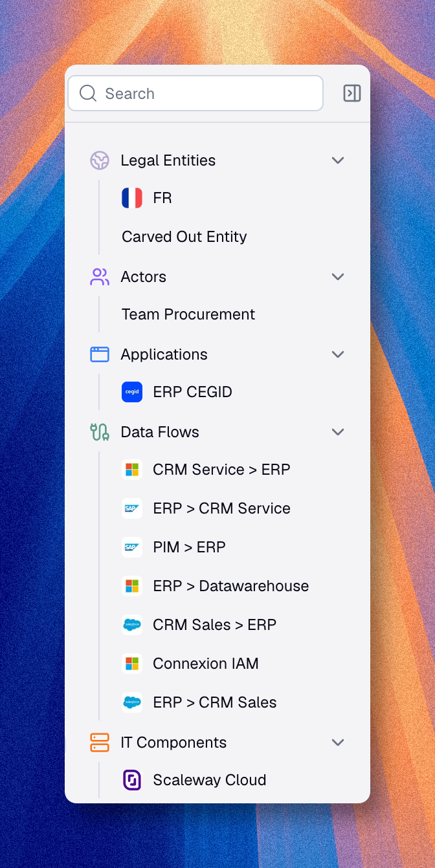Screen dimensions: 435x868
Task: Click the Cegid icon next to ERP CEGID
Action: (x=132, y=391)
